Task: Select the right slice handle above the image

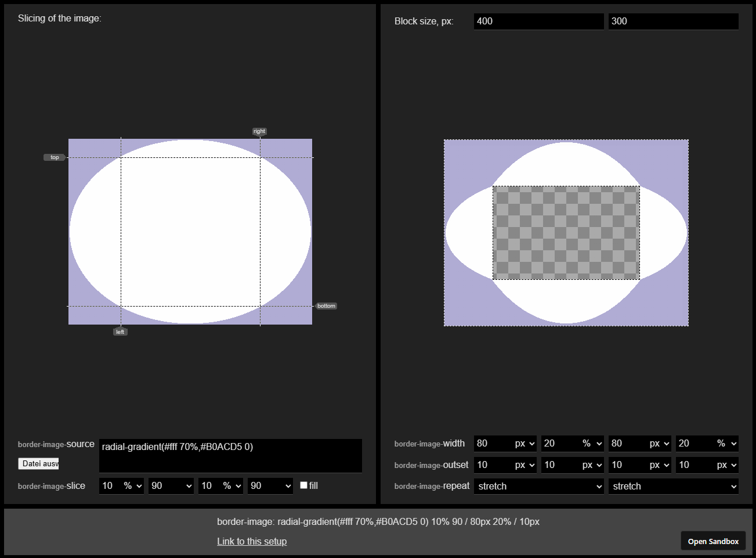Action: click(259, 131)
